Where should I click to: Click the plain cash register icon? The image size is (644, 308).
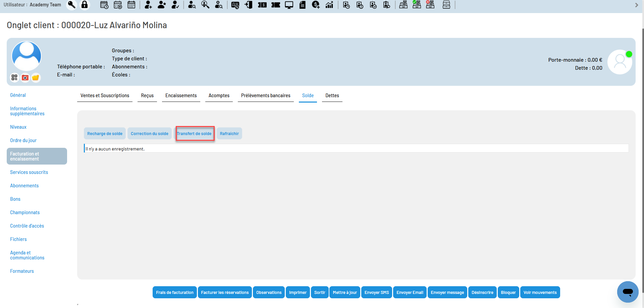(x=404, y=5)
